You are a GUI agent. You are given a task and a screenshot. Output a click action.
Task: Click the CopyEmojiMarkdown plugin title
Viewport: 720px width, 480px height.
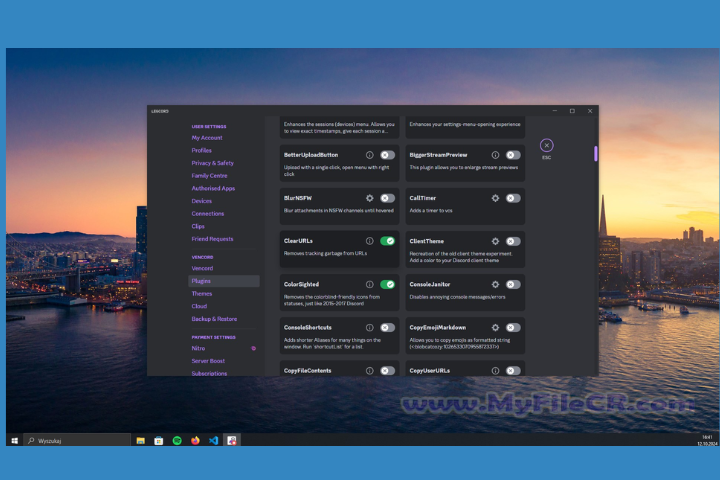438,328
